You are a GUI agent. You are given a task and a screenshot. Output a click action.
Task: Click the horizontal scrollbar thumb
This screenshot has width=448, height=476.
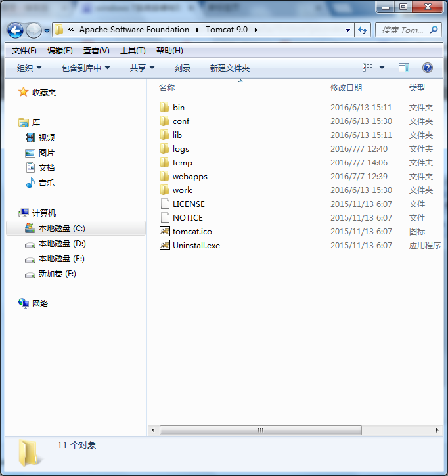point(261,430)
